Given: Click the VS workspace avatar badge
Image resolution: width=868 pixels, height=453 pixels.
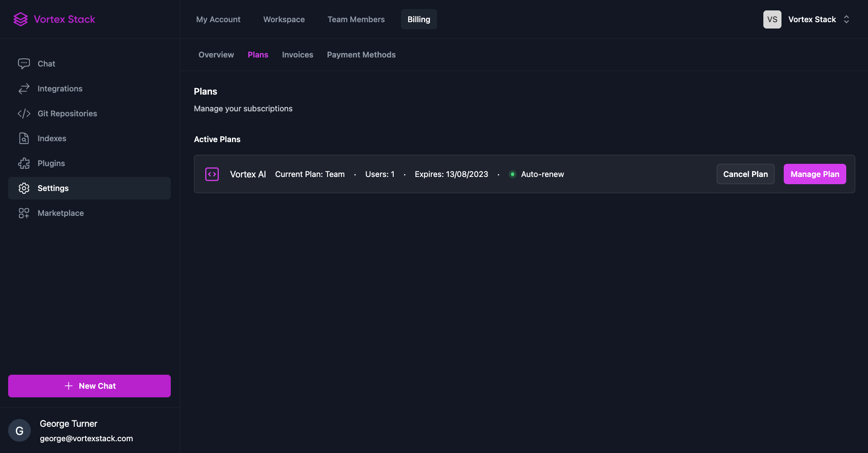Looking at the screenshot, I should (x=772, y=19).
